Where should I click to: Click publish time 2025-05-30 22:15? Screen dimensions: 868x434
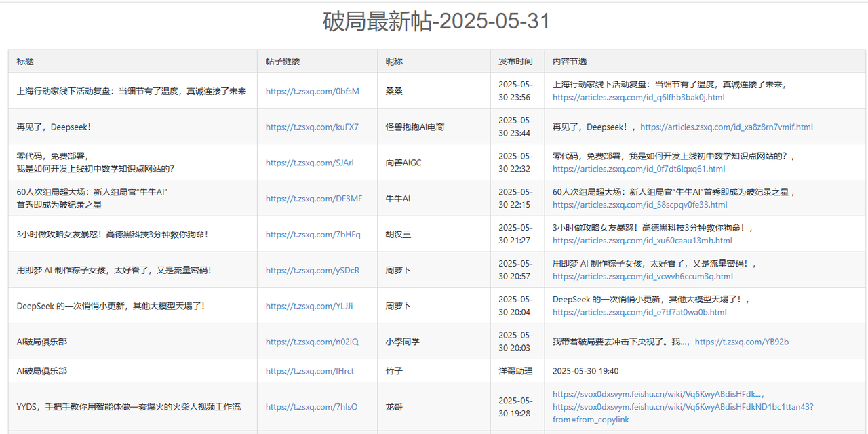tap(515, 199)
